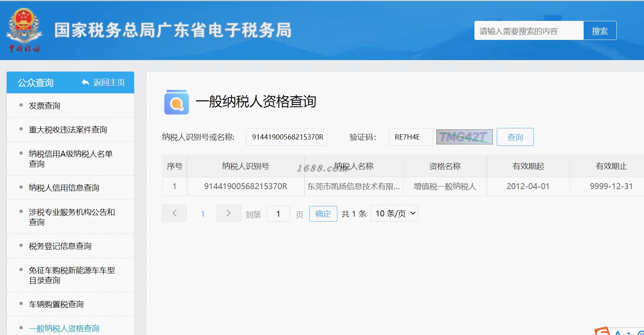644x335 pixels.
Task: Click the query page magnifier icon
Action: [x=176, y=102]
